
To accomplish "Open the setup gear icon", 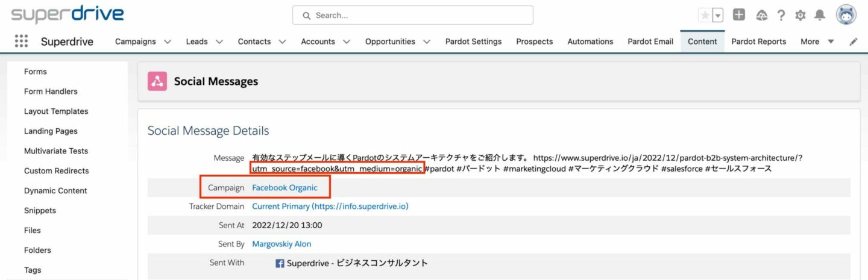I will point(800,16).
